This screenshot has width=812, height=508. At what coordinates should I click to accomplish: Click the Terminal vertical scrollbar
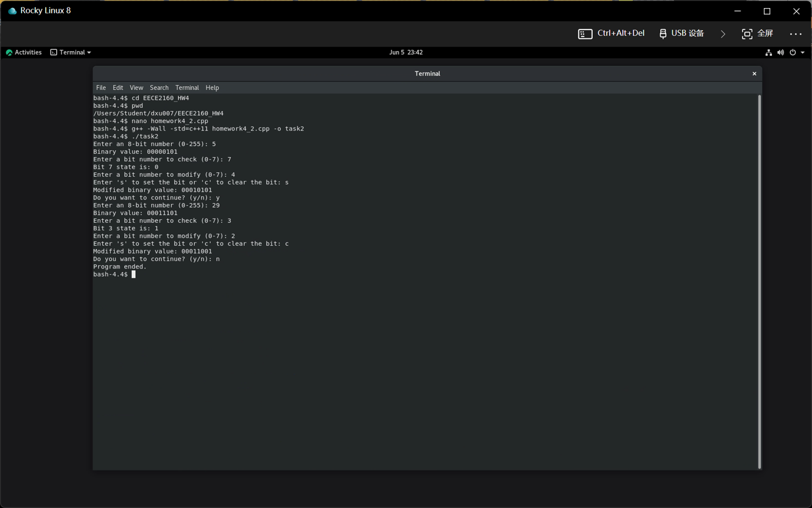point(759,282)
